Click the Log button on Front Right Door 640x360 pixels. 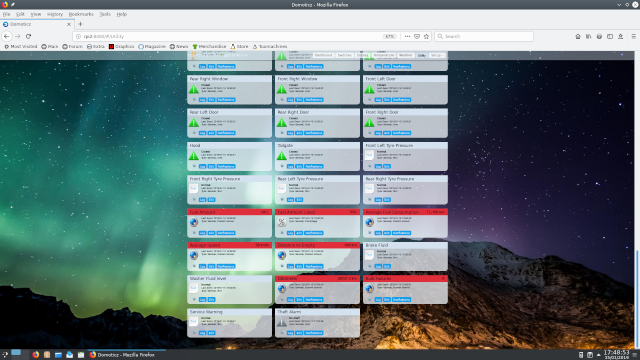[378, 133]
